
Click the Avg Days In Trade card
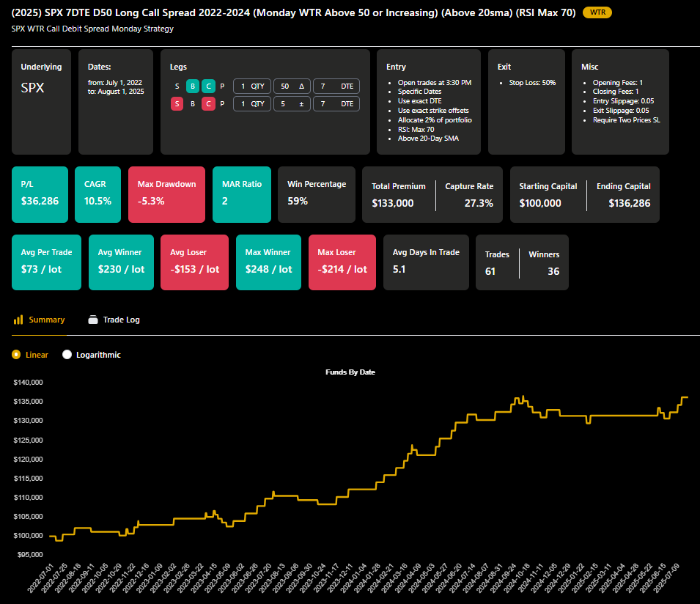point(426,262)
